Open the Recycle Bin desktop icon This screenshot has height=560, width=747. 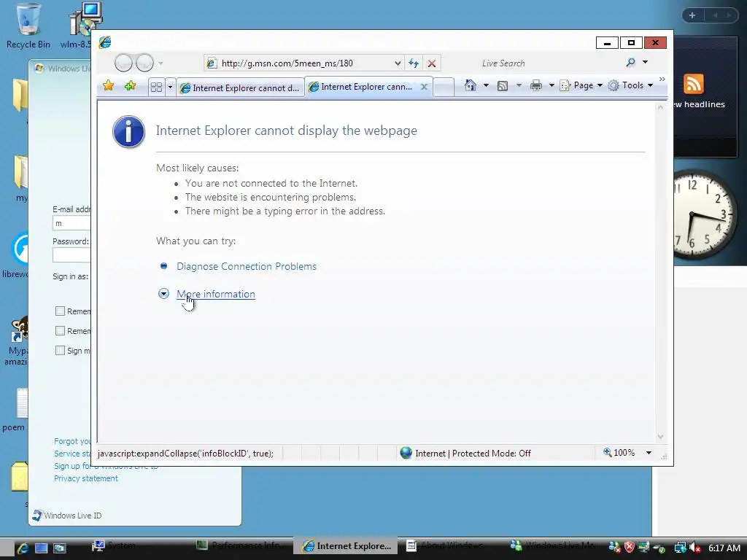coord(28,26)
